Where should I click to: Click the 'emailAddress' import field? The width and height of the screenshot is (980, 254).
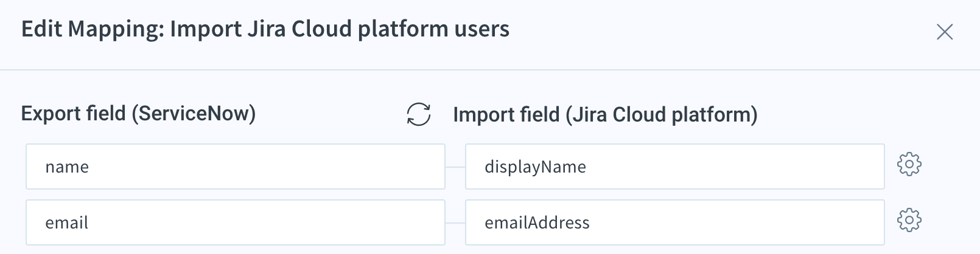(x=675, y=222)
